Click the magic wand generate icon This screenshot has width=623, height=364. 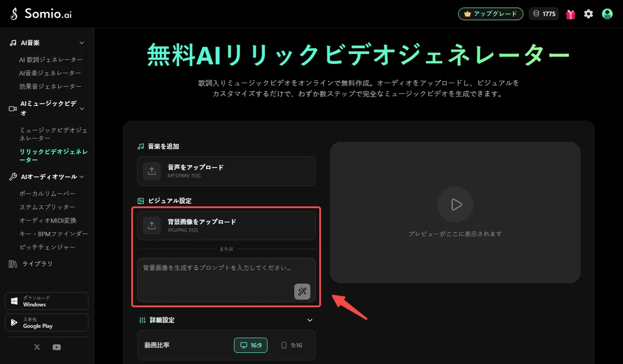(x=302, y=292)
